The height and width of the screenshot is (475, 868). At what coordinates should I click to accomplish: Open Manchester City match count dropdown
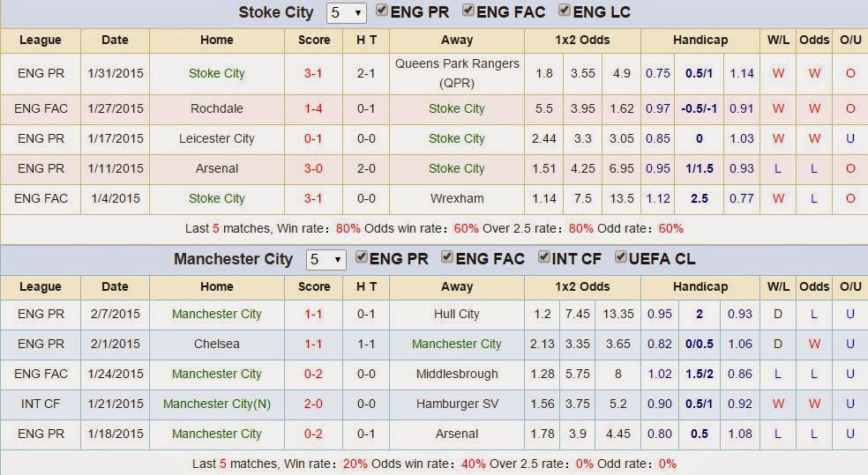pos(326,259)
